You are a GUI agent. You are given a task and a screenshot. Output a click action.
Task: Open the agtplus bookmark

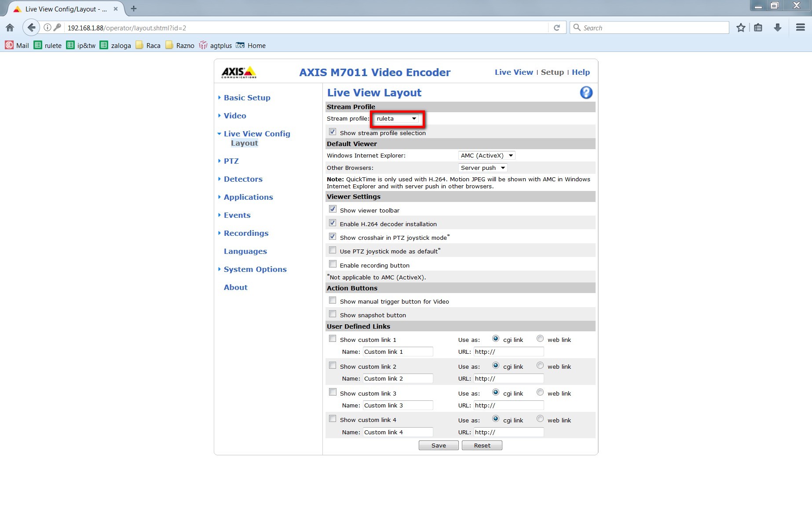215,45
